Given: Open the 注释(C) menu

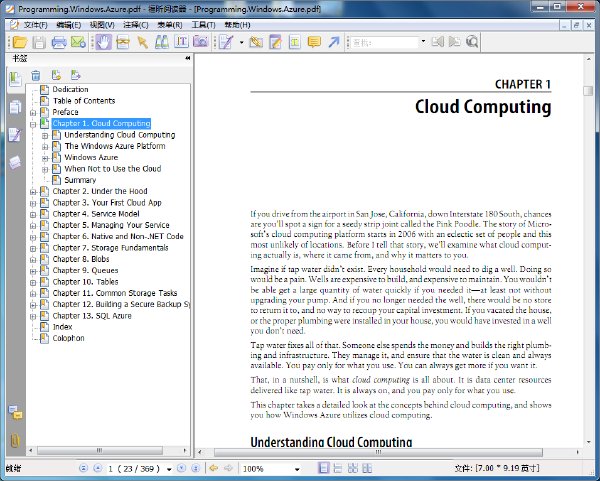Looking at the screenshot, I should [x=136, y=25].
